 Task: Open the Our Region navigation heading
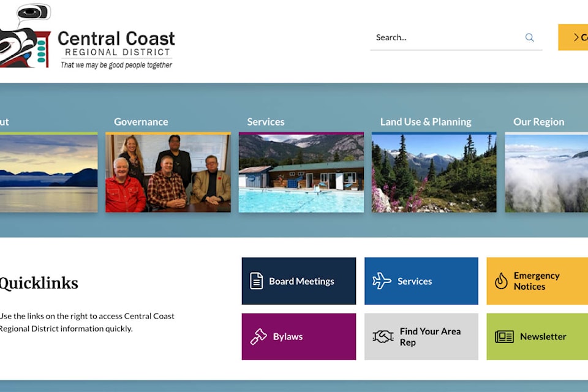[x=538, y=122]
